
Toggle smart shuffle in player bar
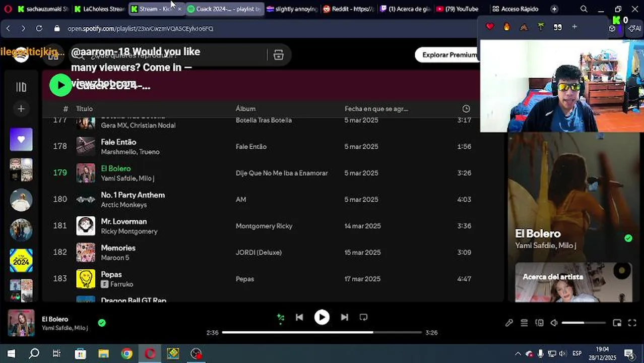coord(281,317)
